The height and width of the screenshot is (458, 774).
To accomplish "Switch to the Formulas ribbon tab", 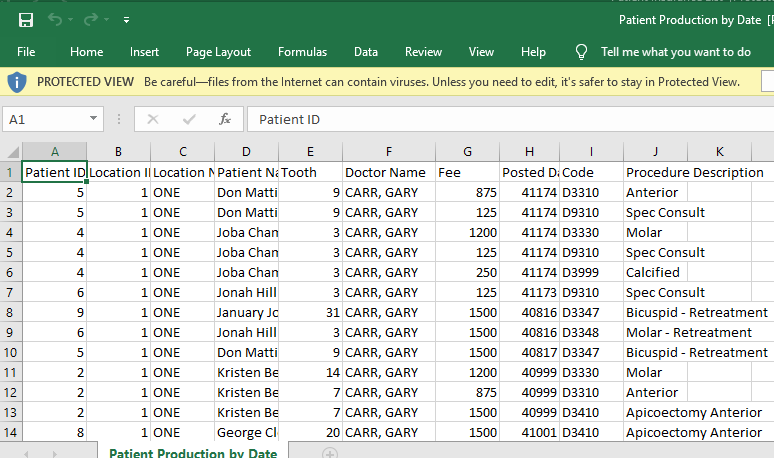I will point(302,52).
